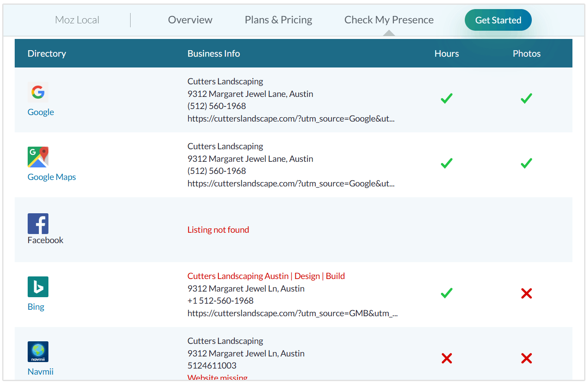
Task: Click the Business Info column header
Action: [214, 54]
